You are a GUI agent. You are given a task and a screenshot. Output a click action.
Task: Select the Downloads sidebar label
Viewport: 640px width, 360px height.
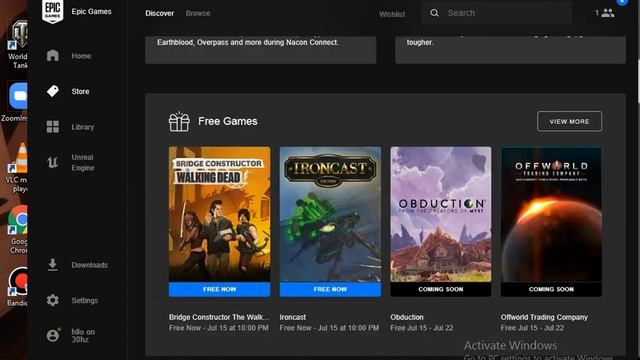click(x=90, y=265)
